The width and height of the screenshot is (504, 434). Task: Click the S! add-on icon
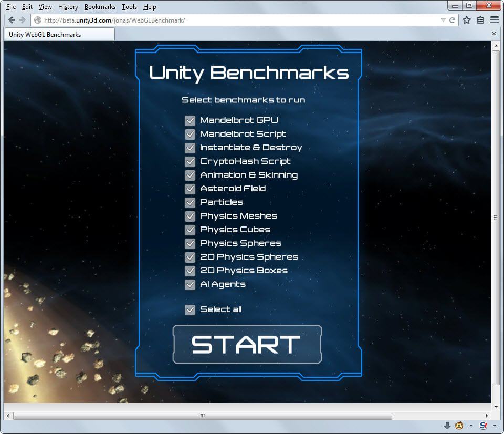[x=484, y=426]
